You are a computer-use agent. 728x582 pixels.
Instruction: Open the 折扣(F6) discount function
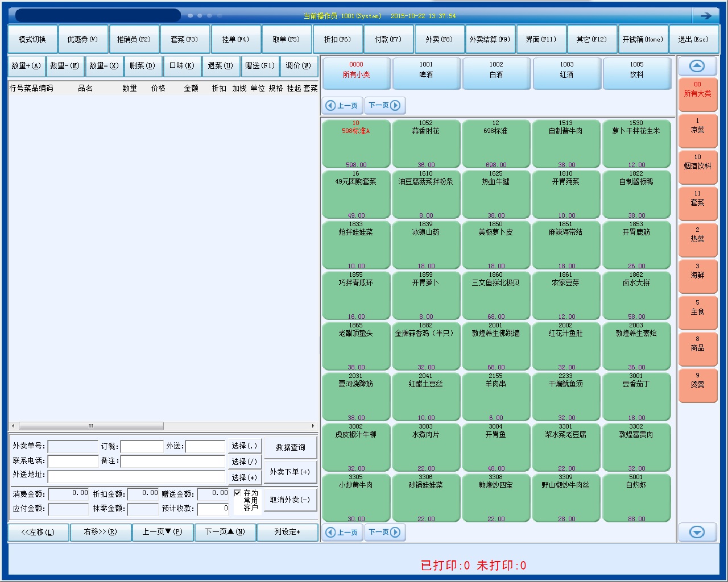click(x=337, y=39)
